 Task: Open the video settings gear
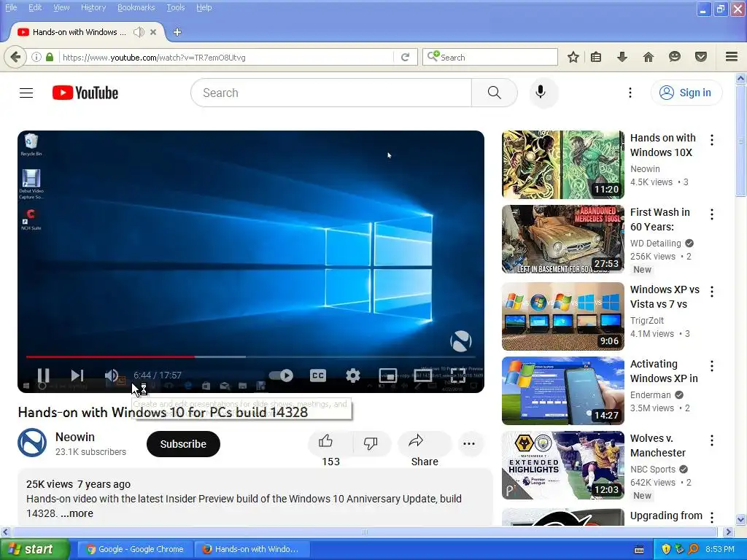pos(352,376)
